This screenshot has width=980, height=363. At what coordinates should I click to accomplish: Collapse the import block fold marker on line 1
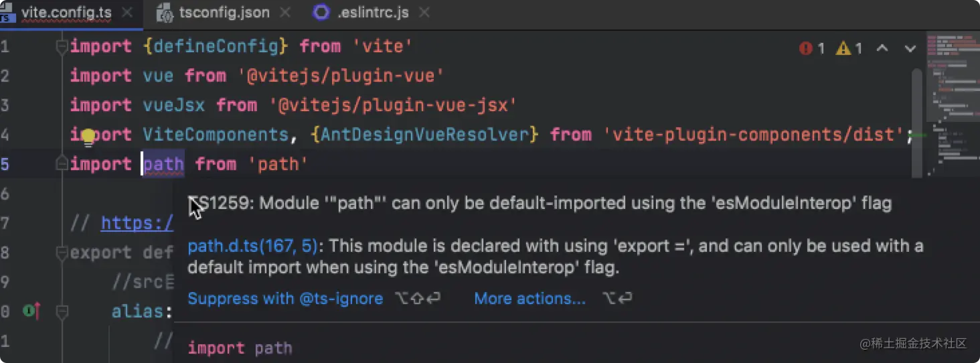pyautogui.click(x=62, y=46)
